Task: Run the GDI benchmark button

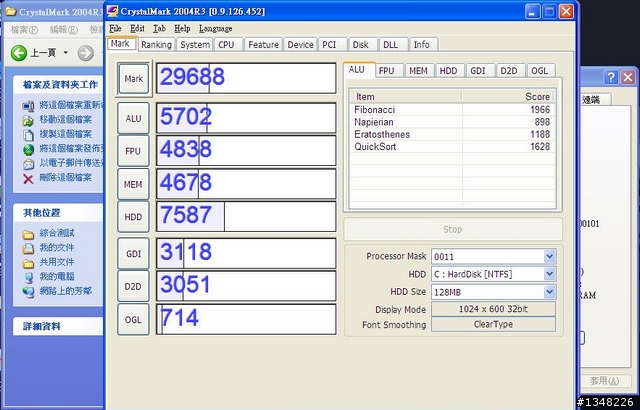Action: pos(133,254)
